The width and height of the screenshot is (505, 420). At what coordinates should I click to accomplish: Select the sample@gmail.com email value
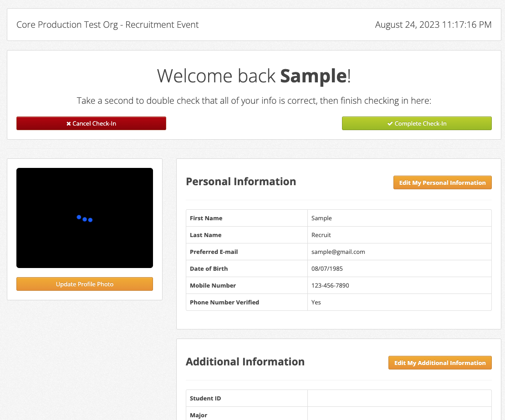(338, 252)
